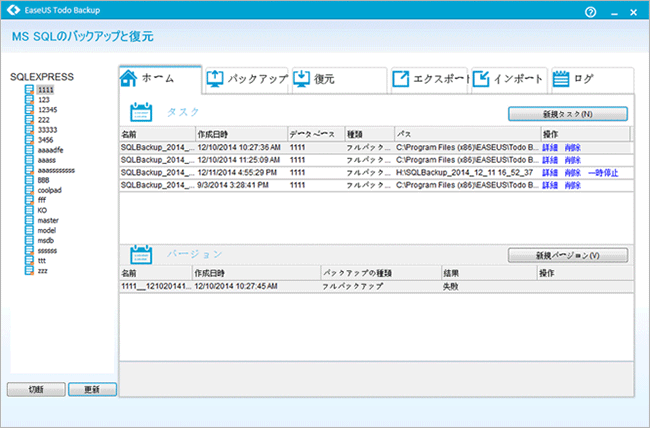Click 詳細 for the 9/3/2014 task
Screen dimensions: 650x428
coord(550,185)
